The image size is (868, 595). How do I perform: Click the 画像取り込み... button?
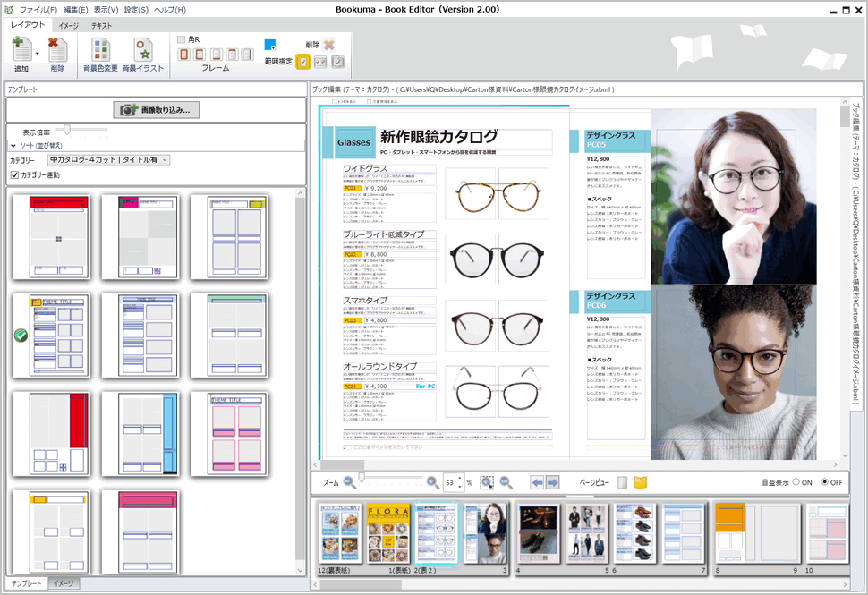[x=156, y=110]
